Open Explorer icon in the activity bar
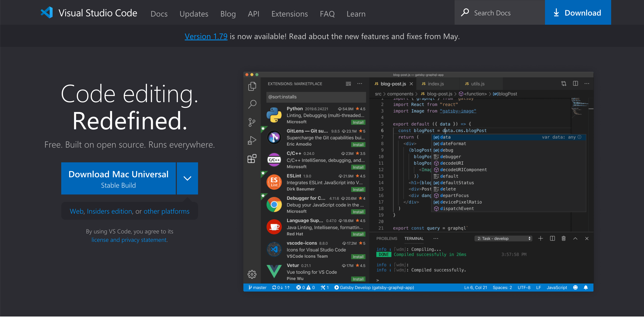 252,87
